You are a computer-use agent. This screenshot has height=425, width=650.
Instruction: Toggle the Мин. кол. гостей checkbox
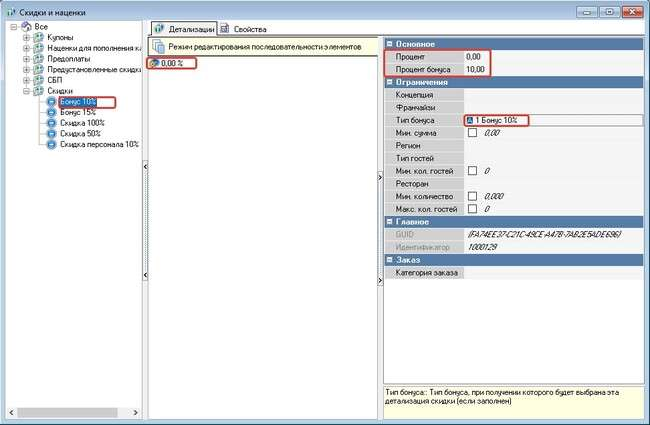[473, 171]
